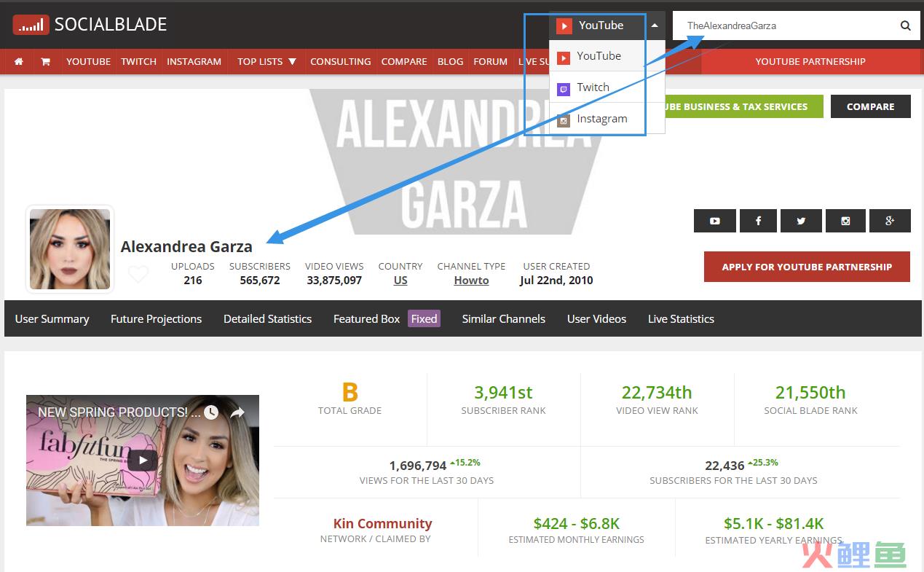Click the purple Fixed badge
The height and width of the screenshot is (572, 924).
424,318
